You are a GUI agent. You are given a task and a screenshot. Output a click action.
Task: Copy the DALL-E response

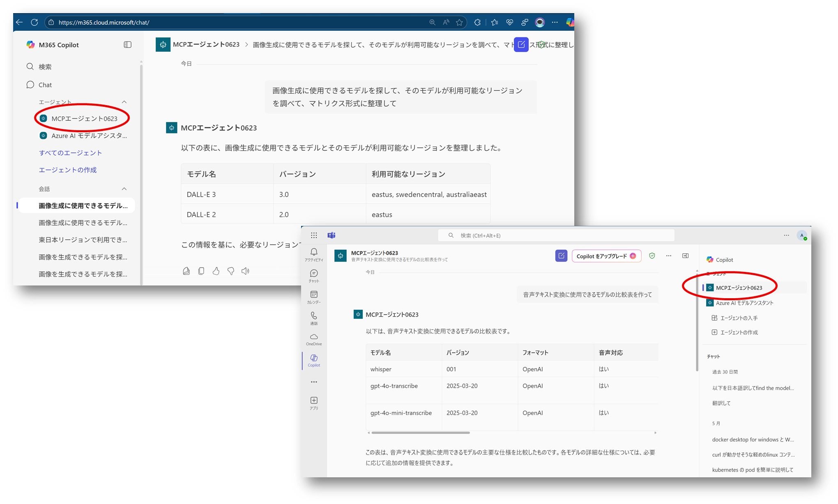point(201,271)
